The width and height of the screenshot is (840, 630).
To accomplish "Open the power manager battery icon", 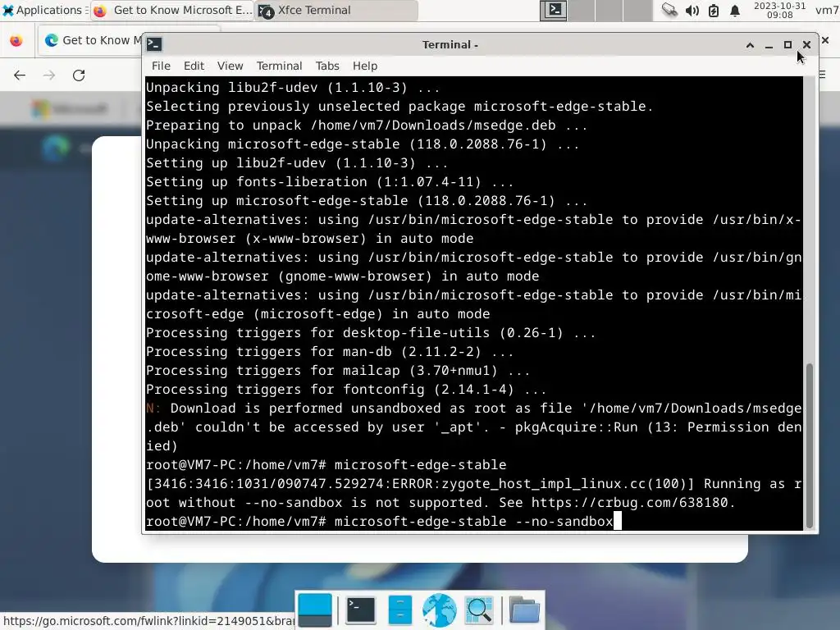I will (714, 10).
